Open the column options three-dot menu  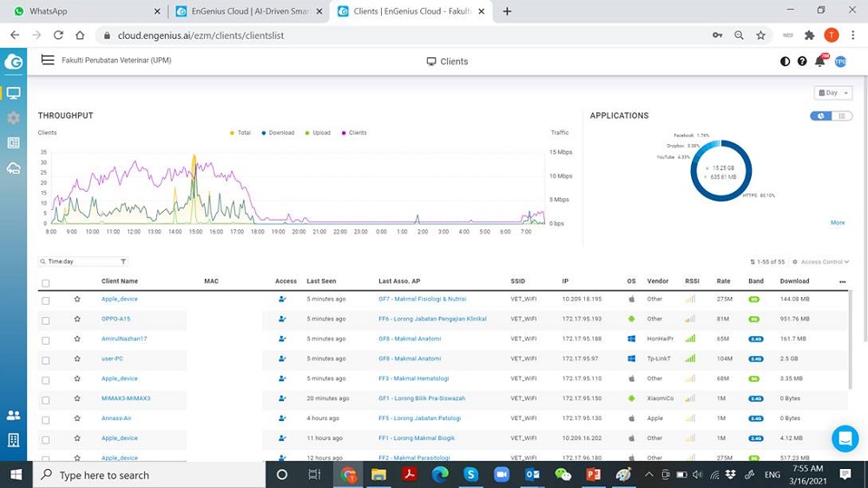(842, 281)
